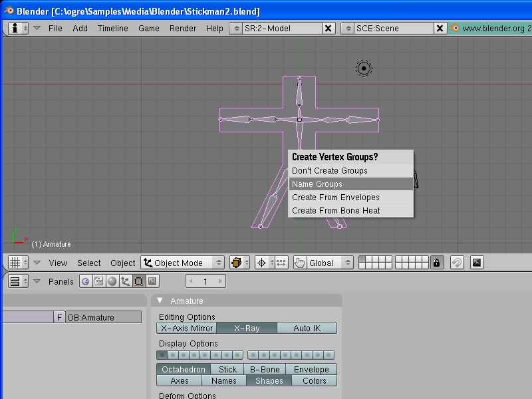Image resolution: width=532 pixels, height=399 pixels.
Task: Delete the current scene with X
Action: 440,28
